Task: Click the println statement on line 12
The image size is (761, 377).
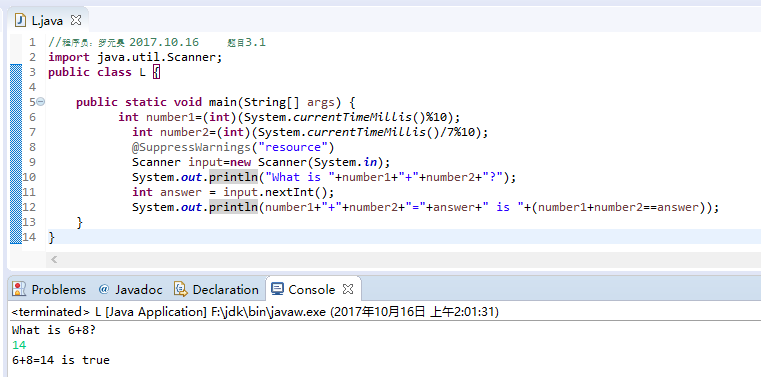Action: pyautogui.click(x=425, y=207)
